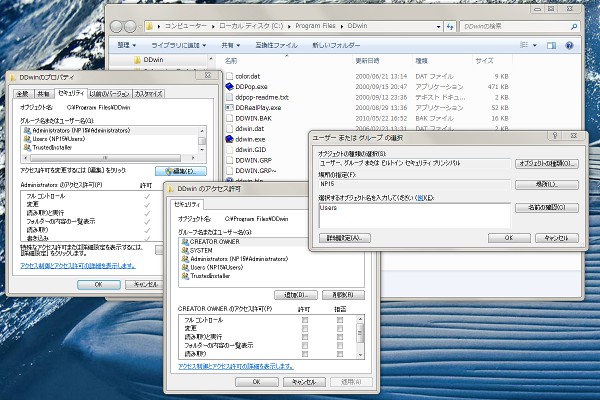Viewport: 600px width, 400px height.
Task: Select SYSTEM group icon in permissions list
Action: pyautogui.click(x=185, y=250)
